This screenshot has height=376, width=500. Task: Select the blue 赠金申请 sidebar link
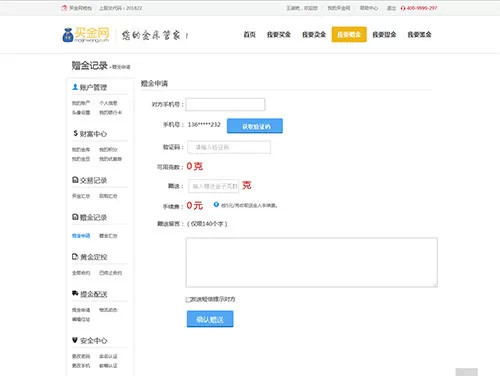pyautogui.click(x=81, y=236)
